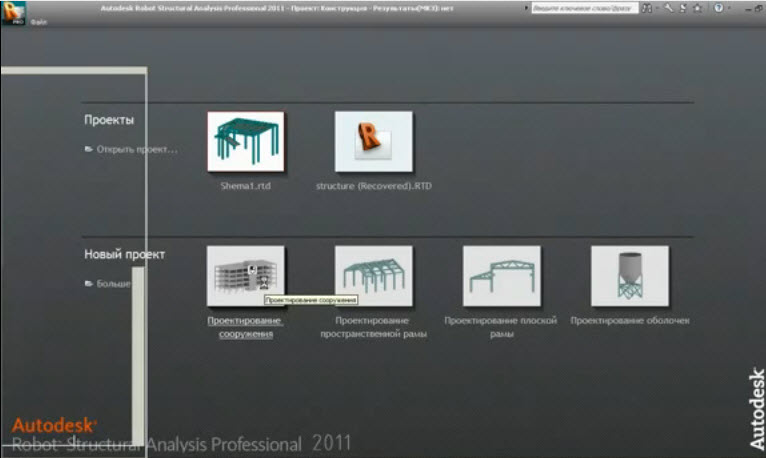This screenshot has height=458, width=766.
Task: Click the Shema1.rtd file name
Action: (x=246, y=186)
